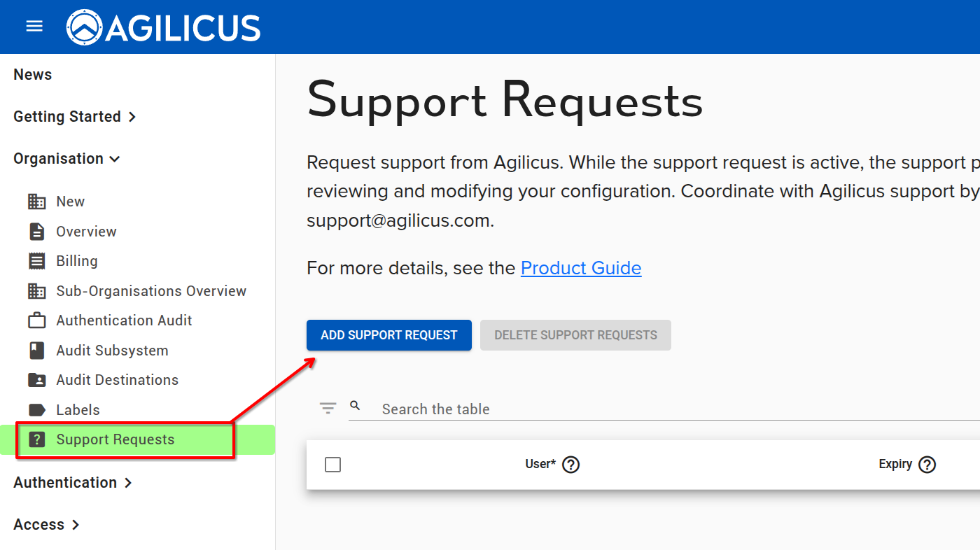Screen dimensions: 980x550
Task: Click the Audit Destinations icon
Action: point(37,379)
